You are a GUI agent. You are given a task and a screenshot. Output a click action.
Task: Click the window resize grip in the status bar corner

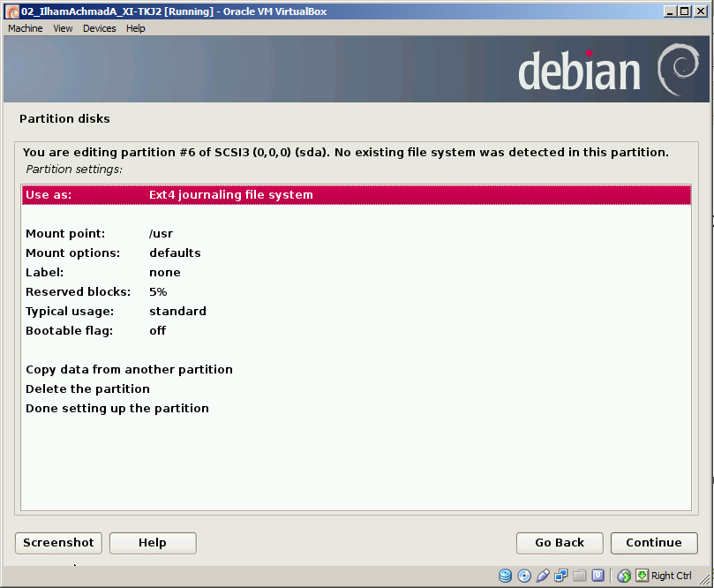tap(704, 579)
